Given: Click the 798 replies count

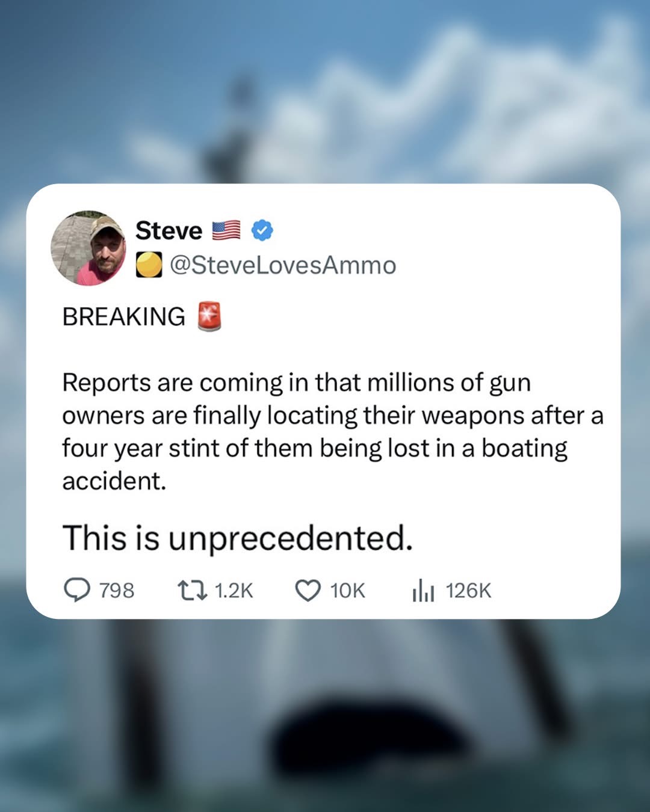Looking at the screenshot, I should 117,591.
